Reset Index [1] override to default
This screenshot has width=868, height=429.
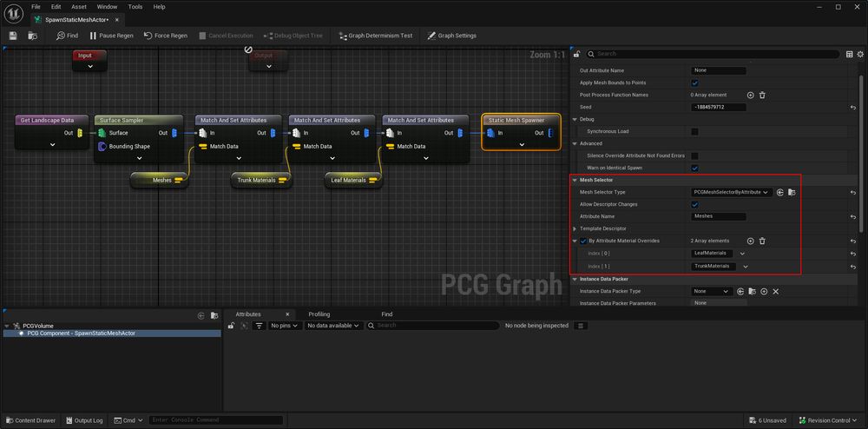pos(853,267)
